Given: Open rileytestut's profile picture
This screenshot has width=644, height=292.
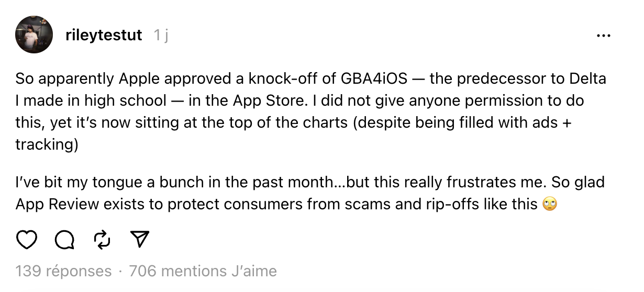Looking at the screenshot, I should pos(35,35).
